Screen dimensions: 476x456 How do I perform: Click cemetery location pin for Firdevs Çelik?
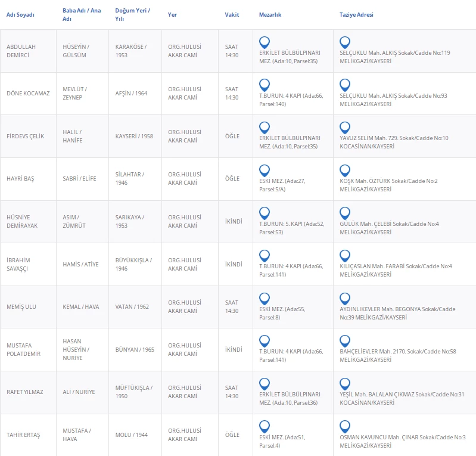(x=265, y=127)
